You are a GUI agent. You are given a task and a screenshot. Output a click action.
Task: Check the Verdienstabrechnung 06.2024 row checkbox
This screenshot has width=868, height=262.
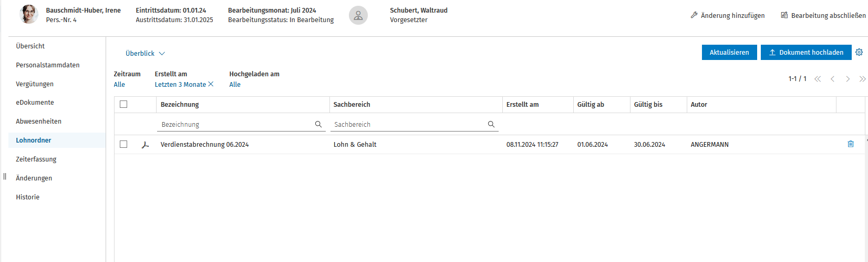tap(123, 144)
